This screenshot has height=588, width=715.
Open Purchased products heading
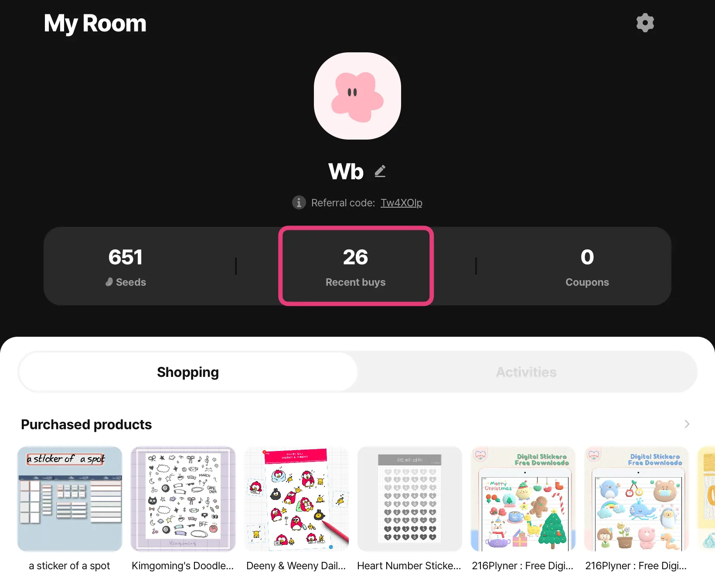[86, 424]
